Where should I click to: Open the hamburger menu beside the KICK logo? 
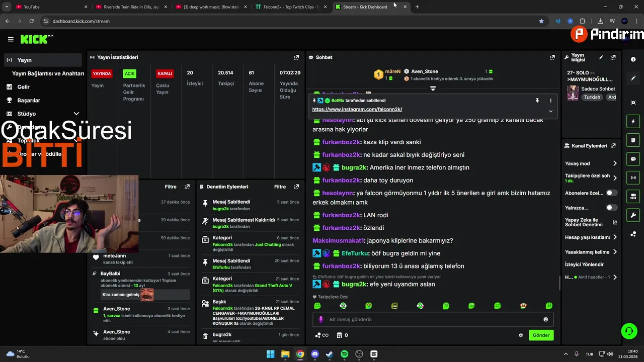coord(11,39)
